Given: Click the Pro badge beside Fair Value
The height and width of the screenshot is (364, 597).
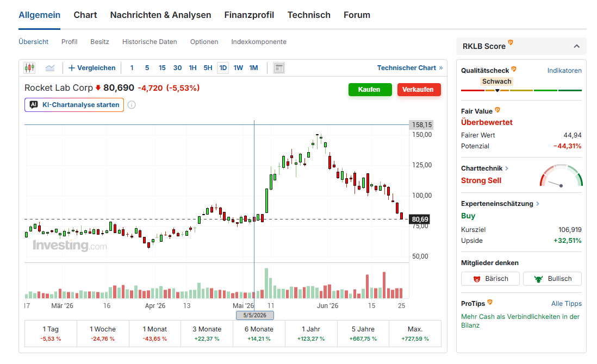Looking at the screenshot, I should 498,110.
